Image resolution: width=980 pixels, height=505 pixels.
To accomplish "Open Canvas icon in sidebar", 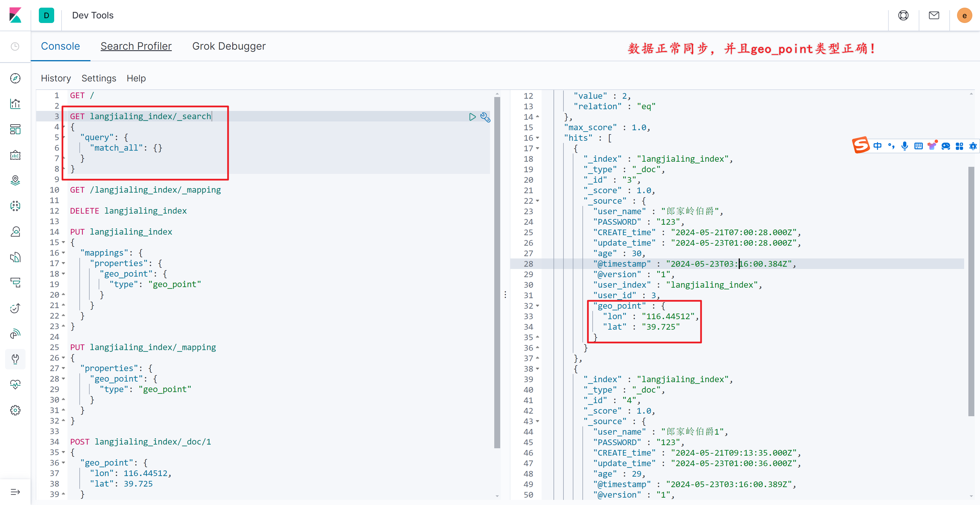I will pyautogui.click(x=15, y=155).
